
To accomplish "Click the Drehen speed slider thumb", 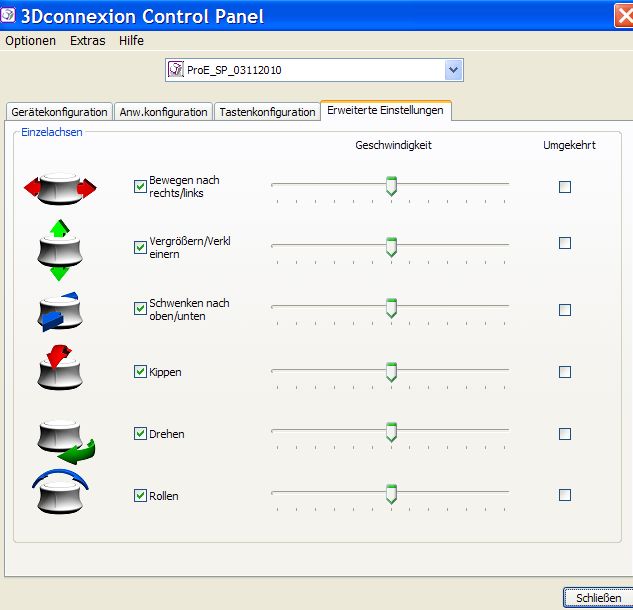I will pos(391,432).
